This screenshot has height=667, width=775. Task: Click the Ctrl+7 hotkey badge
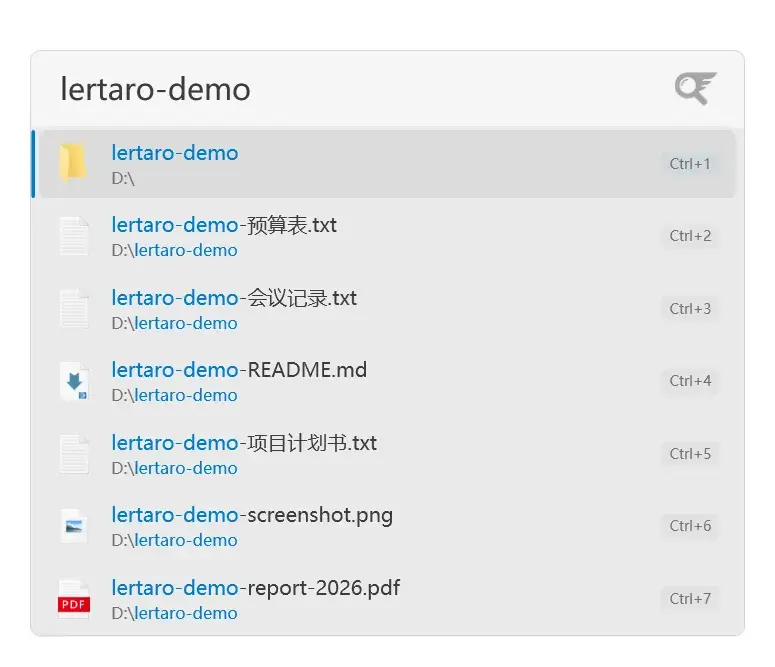tap(690, 599)
